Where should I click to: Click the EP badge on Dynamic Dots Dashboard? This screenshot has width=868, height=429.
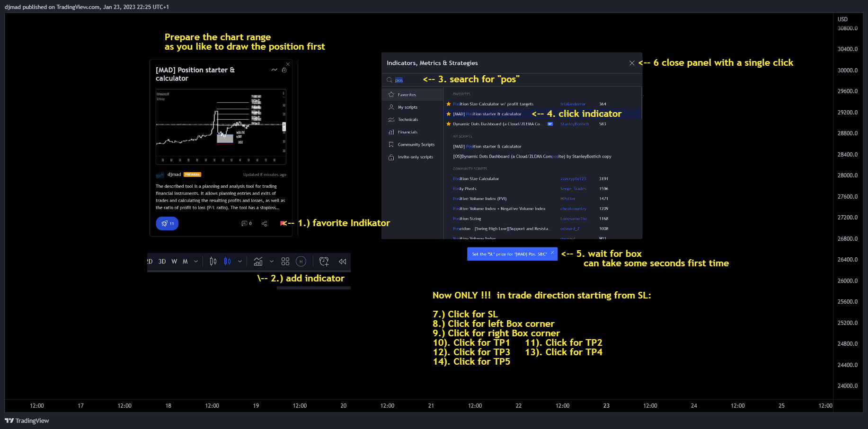pyautogui.click(x=550, y=124)
